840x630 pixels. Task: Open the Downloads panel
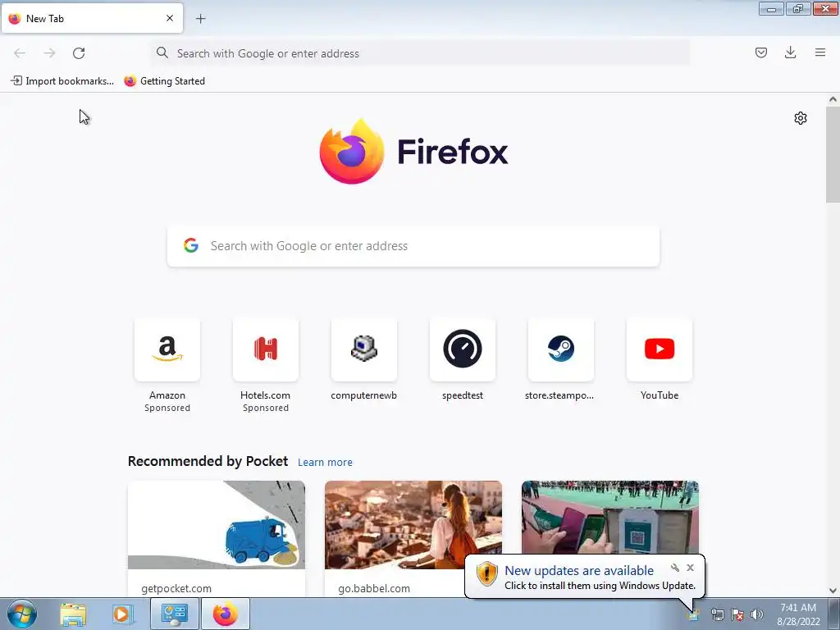click(x=790, y=52)
